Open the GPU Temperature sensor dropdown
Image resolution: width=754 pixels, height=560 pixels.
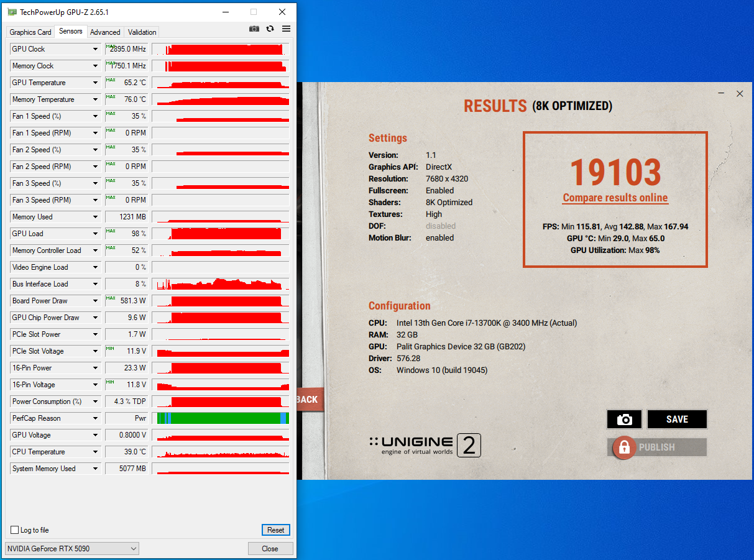(95, 83)
